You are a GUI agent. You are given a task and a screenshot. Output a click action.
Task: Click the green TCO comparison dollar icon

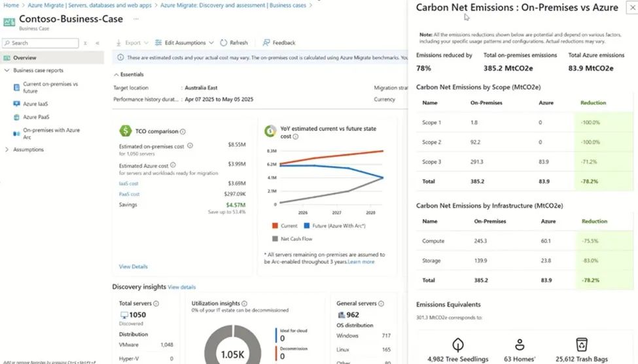tap(124, 131)
